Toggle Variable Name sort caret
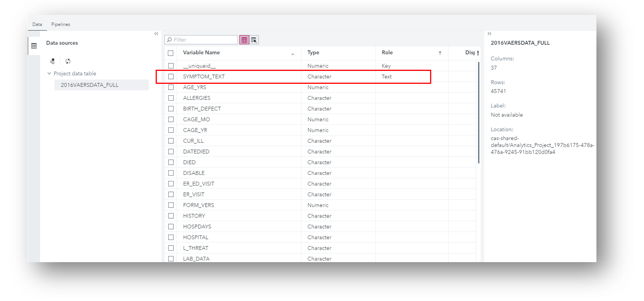 click(x=293, y=54)
